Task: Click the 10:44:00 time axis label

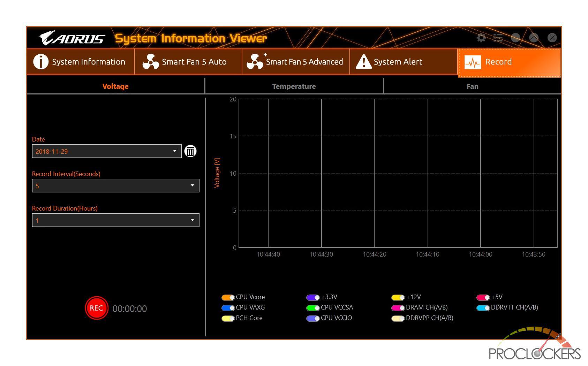Action: [481, 254]
